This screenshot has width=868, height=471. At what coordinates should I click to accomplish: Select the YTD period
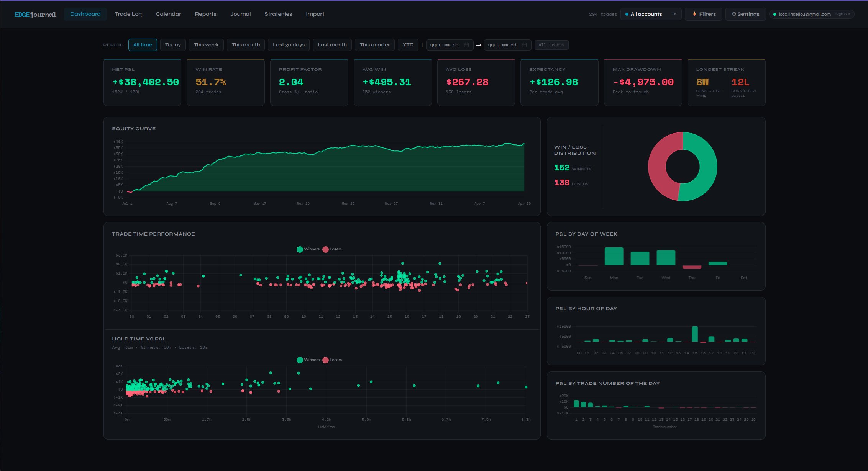point(408,45)
